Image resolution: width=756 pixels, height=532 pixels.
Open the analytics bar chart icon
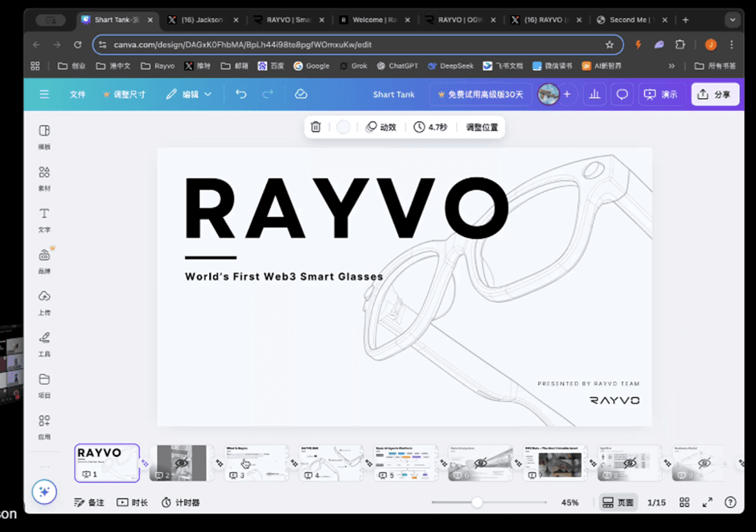[594, 94]
